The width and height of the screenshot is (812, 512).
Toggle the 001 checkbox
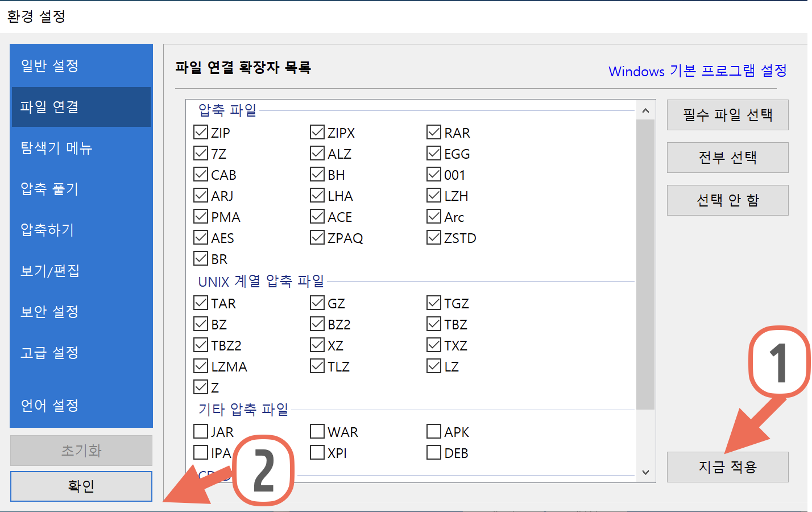[434, 175]
